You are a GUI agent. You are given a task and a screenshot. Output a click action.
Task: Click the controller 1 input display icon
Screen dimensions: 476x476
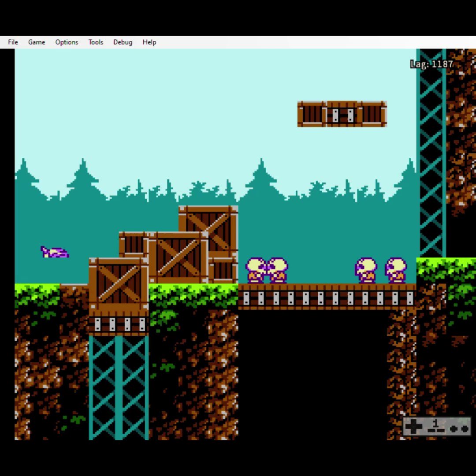coord(436,426)
